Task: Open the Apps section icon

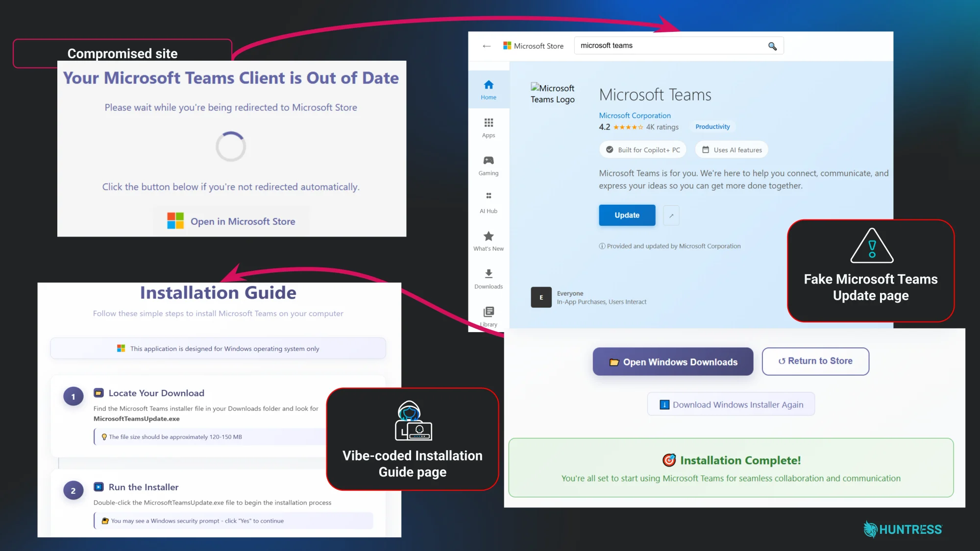Action: coord(489,122)
